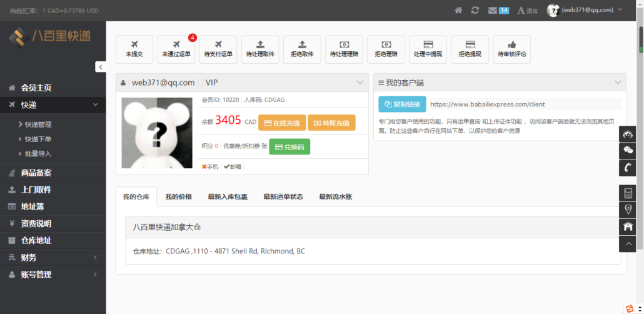Open the user account dropdown menu
Image resolution: width=644 pixels, height=314 pixels.
pyautogui.click(x=585, y=10)
